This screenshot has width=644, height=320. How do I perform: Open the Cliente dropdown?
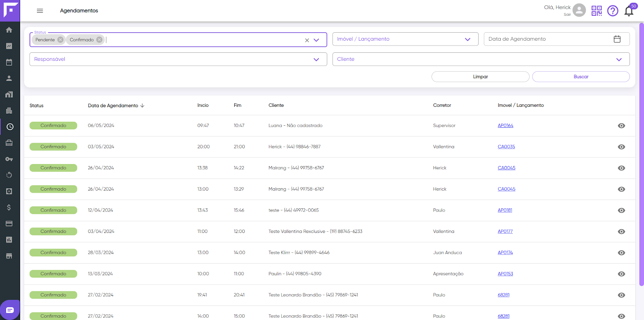pyautogui.click(x=481, y=59)
